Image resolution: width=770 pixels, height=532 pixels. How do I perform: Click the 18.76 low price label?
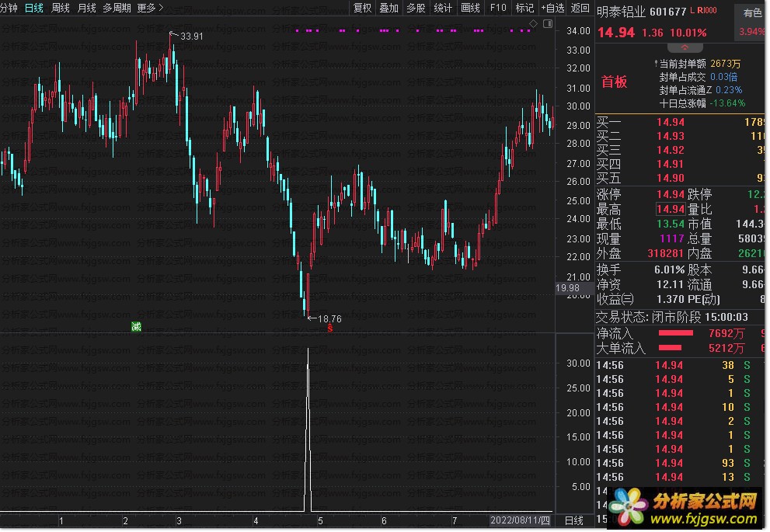coord(329,319)
